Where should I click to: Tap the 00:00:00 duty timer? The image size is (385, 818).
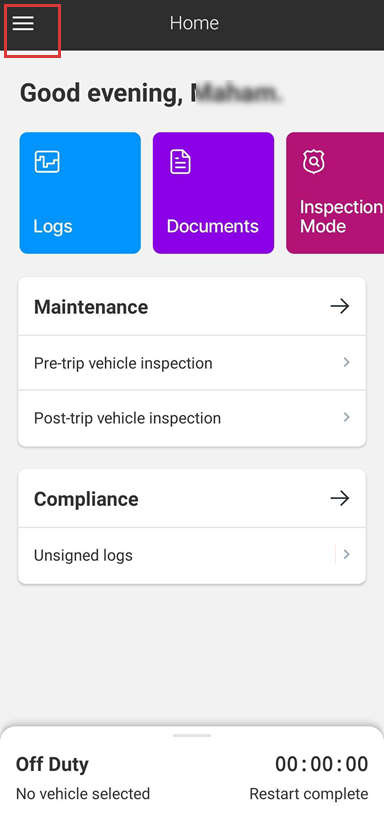(321, 764)
